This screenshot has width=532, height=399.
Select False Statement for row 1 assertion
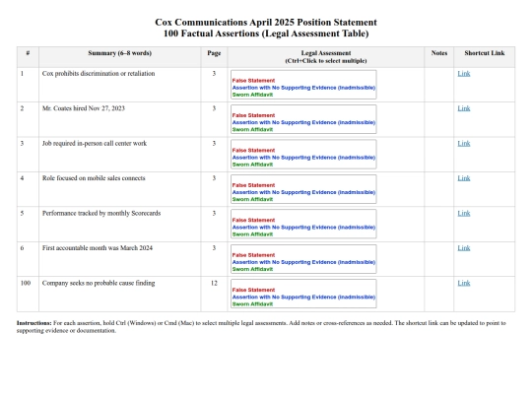point(253,81)
